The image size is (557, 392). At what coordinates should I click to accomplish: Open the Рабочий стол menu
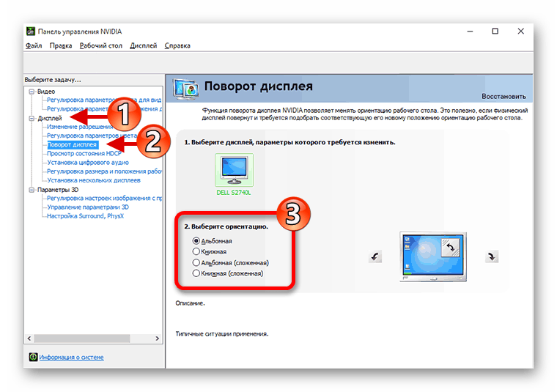click(101, 46)
